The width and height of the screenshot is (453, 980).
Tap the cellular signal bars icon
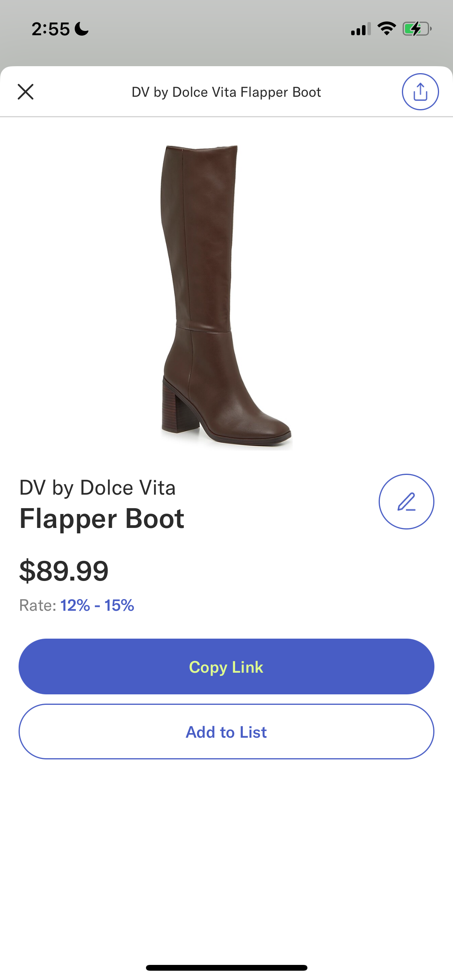click(361, 29)
